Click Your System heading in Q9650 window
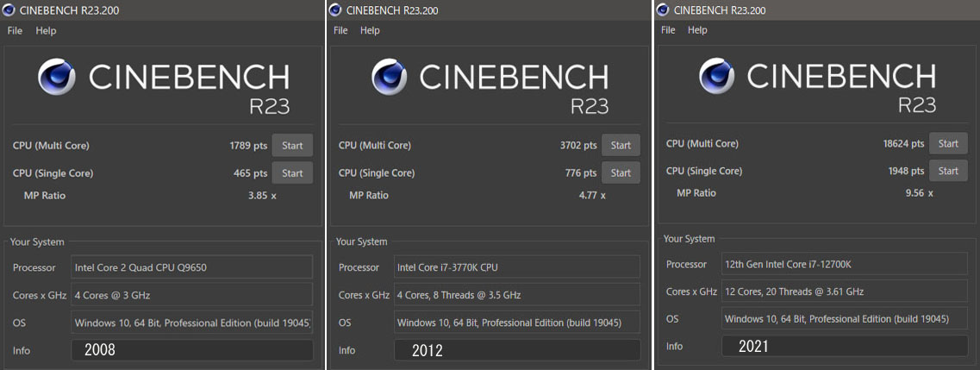980x370 pixels. point(37,241)
